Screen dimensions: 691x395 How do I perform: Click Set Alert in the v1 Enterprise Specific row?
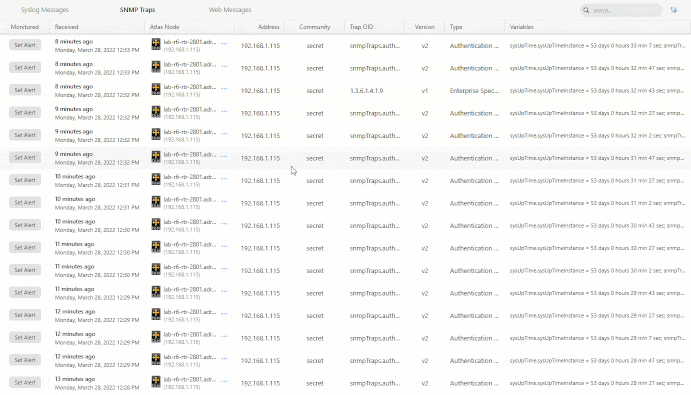pos(25,90)
